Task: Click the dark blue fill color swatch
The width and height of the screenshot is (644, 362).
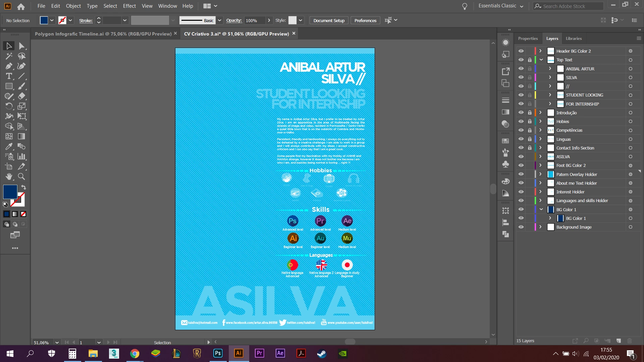Action: click(10, 192)
